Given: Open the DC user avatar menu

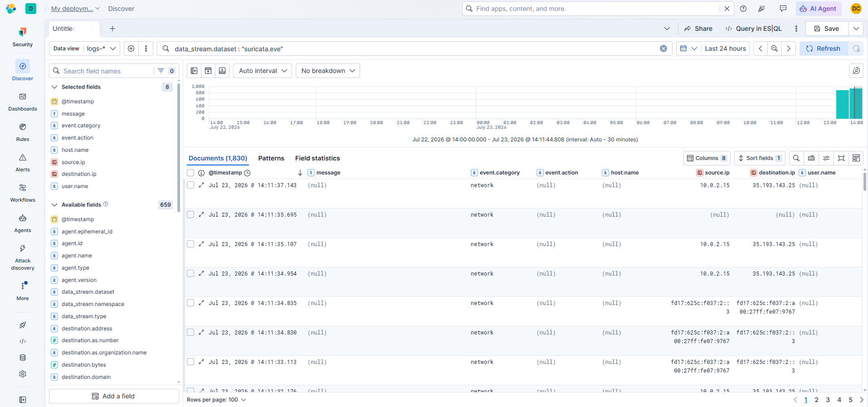Looking at the screenshot, I should point(856,9).
